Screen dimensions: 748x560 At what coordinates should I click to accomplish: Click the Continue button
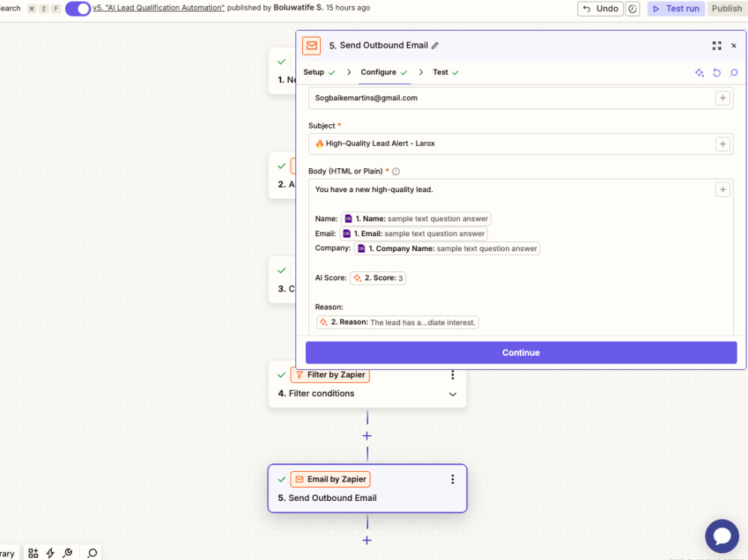click(x=521, y=352)
